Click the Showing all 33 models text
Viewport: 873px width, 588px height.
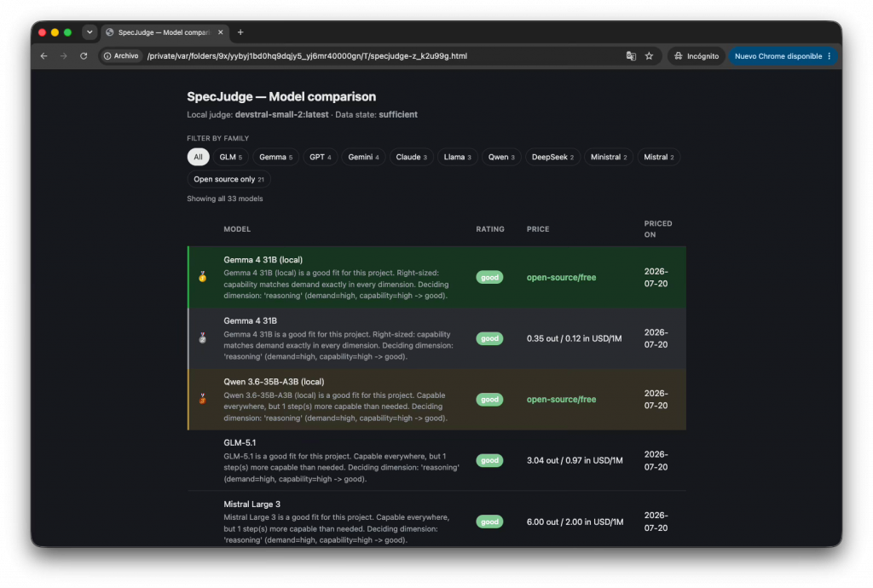coord(225,199)
